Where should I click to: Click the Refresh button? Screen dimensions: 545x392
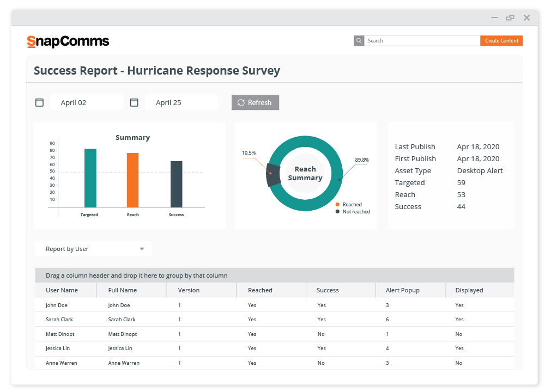pos(255,102)
